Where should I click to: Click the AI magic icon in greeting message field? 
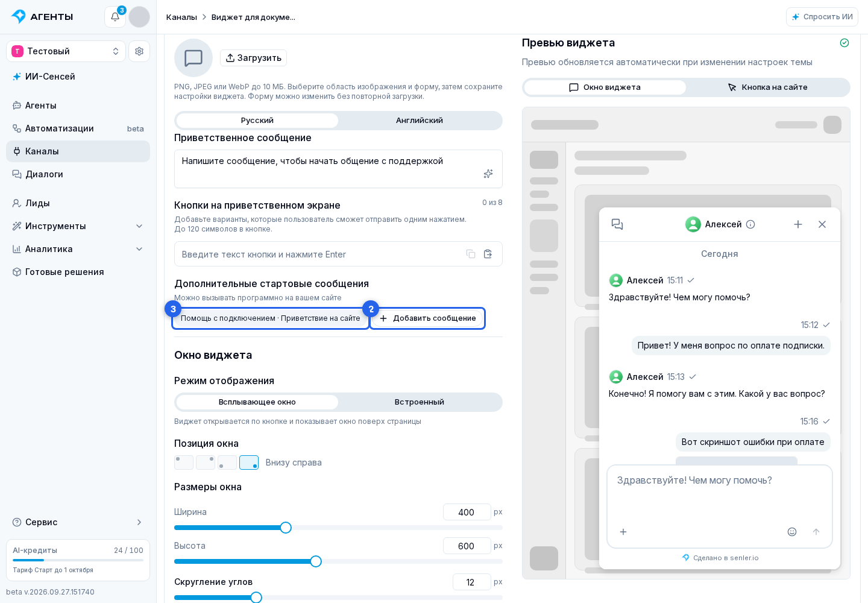point(488,174)
